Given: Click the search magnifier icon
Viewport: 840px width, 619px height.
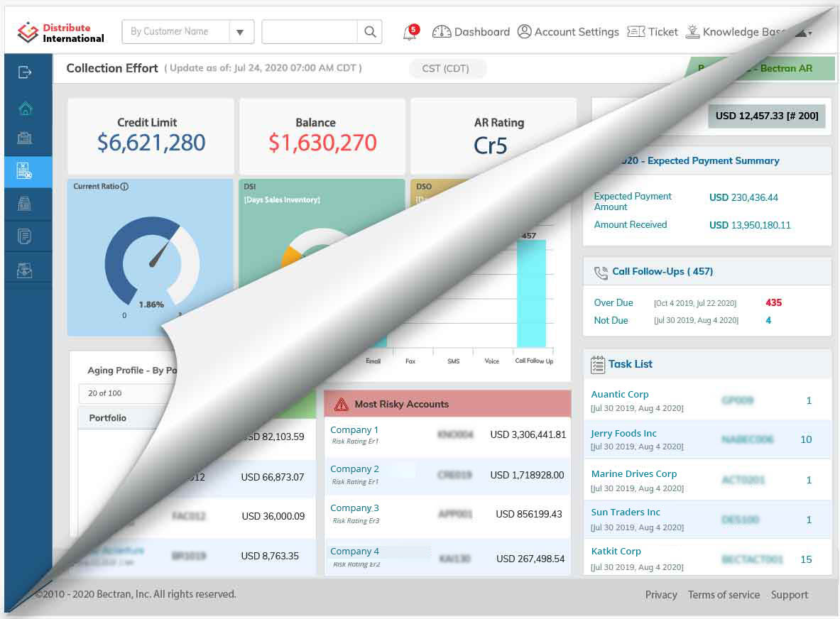Looking at the screenshot, I should 370,32.
